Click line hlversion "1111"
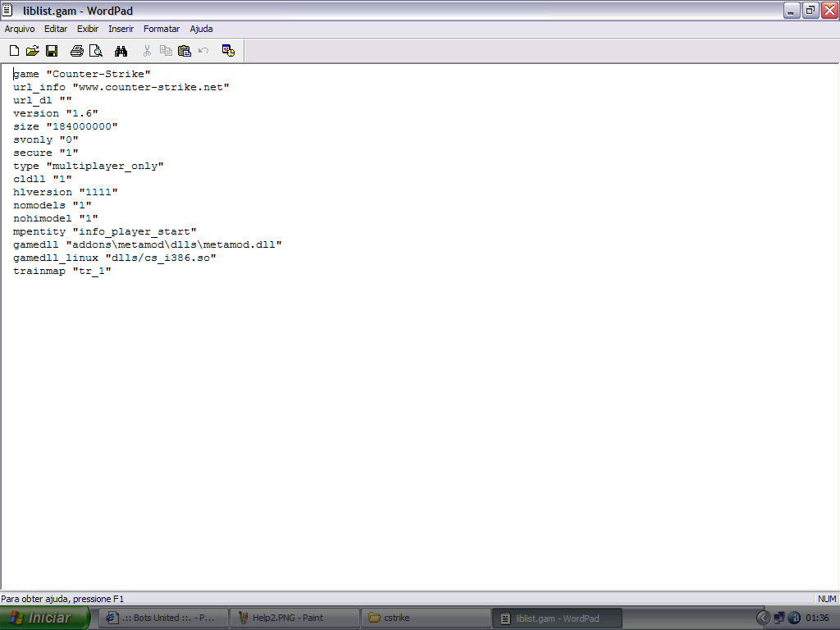The image size is (840, 630). [x=66, y=192]
